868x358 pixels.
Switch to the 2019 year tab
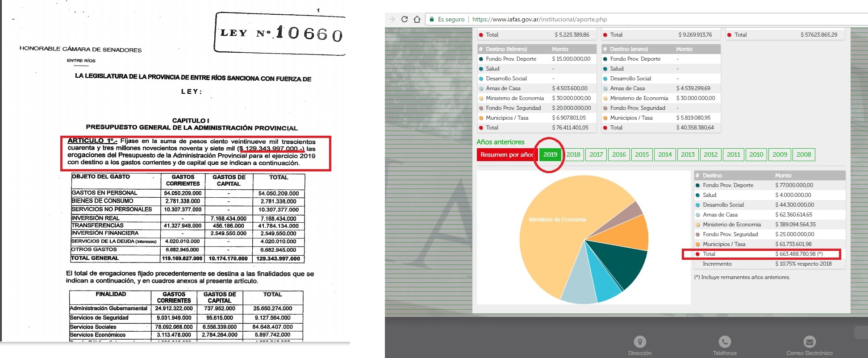click(x=550, y=154)
